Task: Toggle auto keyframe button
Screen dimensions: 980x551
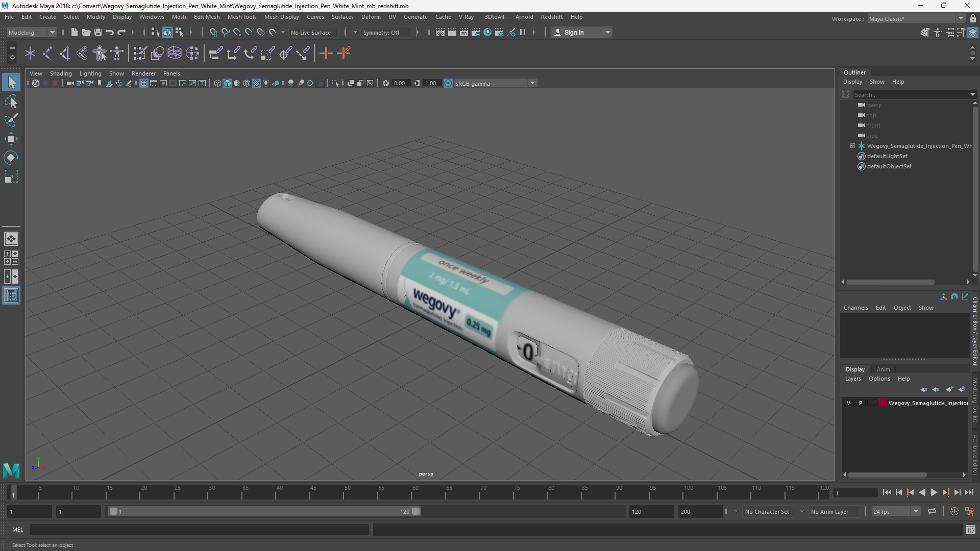Action: [x=954, y=511]
